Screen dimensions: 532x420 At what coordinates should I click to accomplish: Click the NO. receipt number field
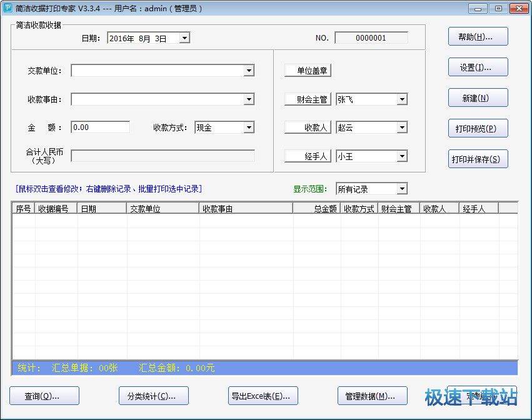(371, 37)
